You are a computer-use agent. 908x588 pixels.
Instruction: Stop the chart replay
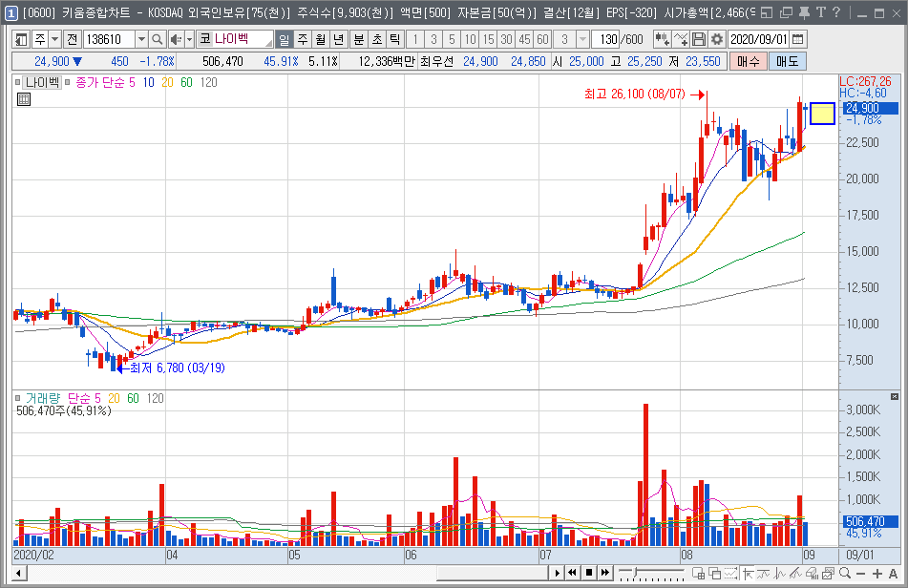pyautogui.click(x=589, y=573)
